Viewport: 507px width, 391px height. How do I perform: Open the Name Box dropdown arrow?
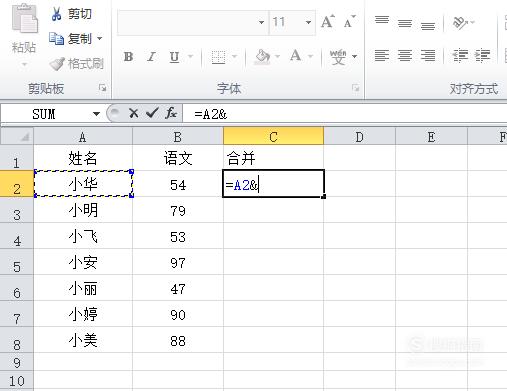point(96,114)
